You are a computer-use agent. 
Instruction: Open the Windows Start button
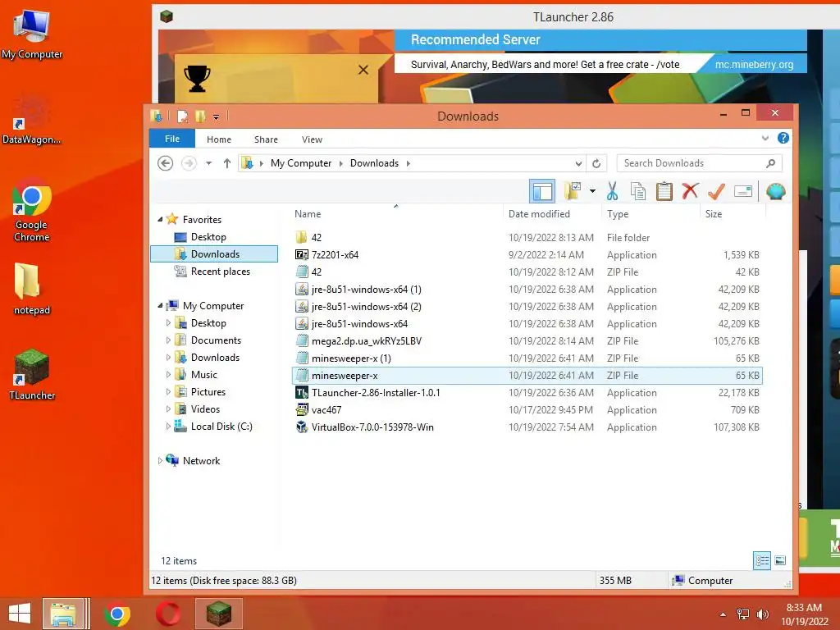(x=20, y=614)
